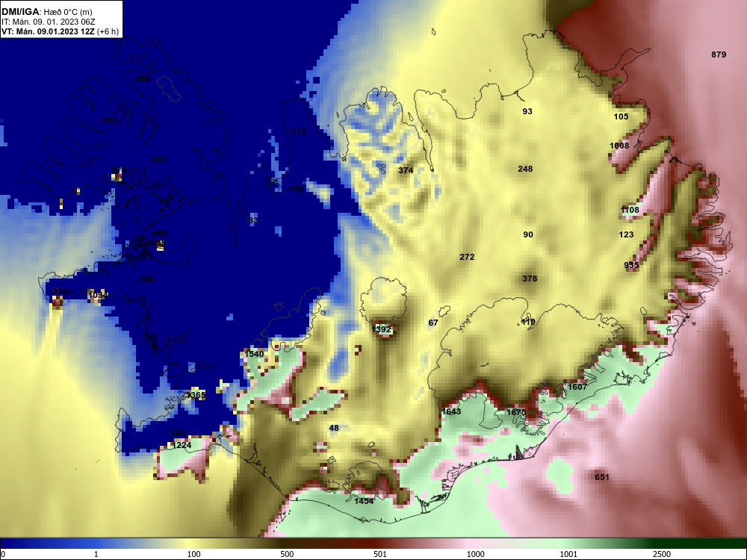The width and height of the screenshot is (747, 560).
Task: Click the VT valid time line
Action: pos(60,32)
